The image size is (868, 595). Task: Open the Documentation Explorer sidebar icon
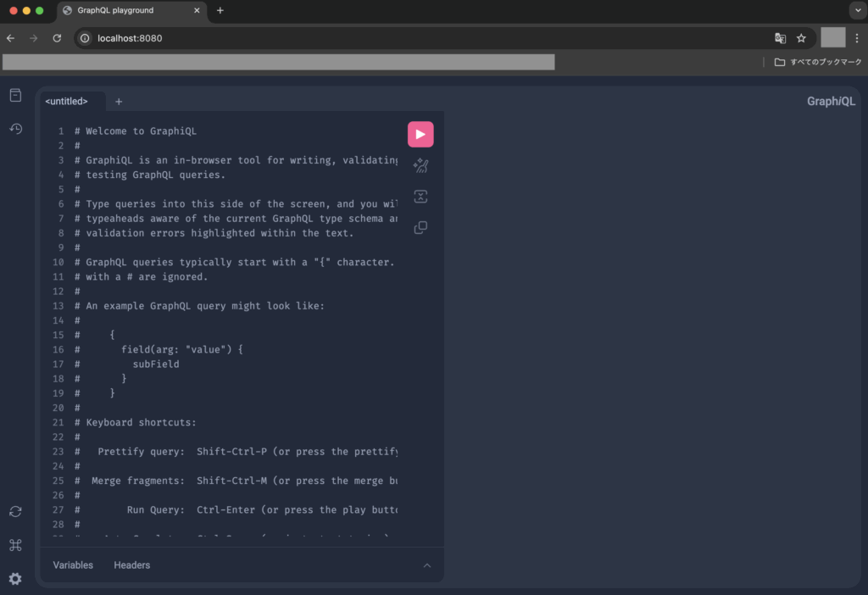click(x=15, y=95)
